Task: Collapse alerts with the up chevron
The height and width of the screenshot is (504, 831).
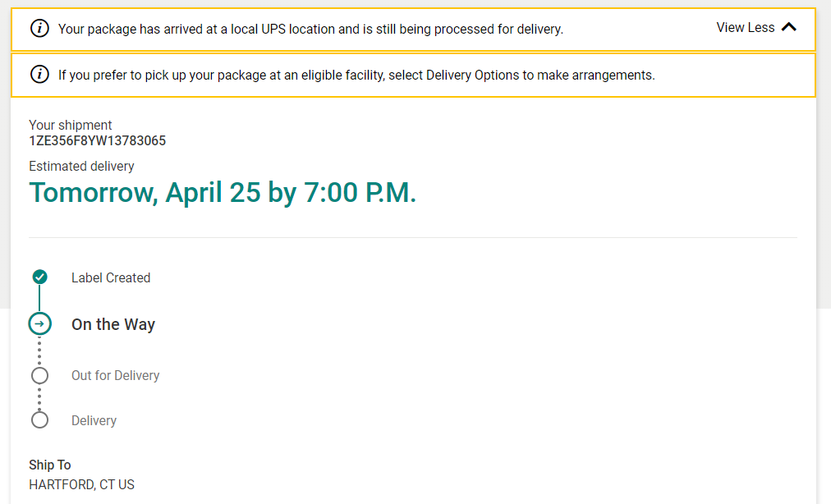Action: [789, 27]
